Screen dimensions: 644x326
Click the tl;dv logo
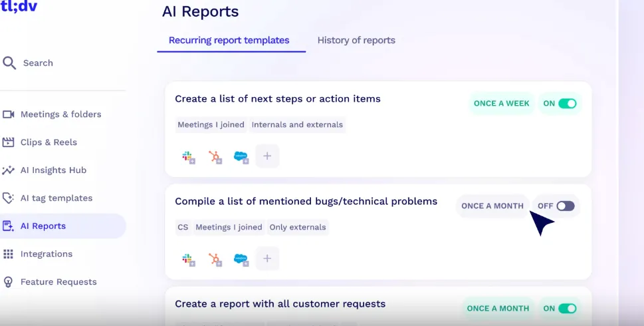[x=19, y=6]
